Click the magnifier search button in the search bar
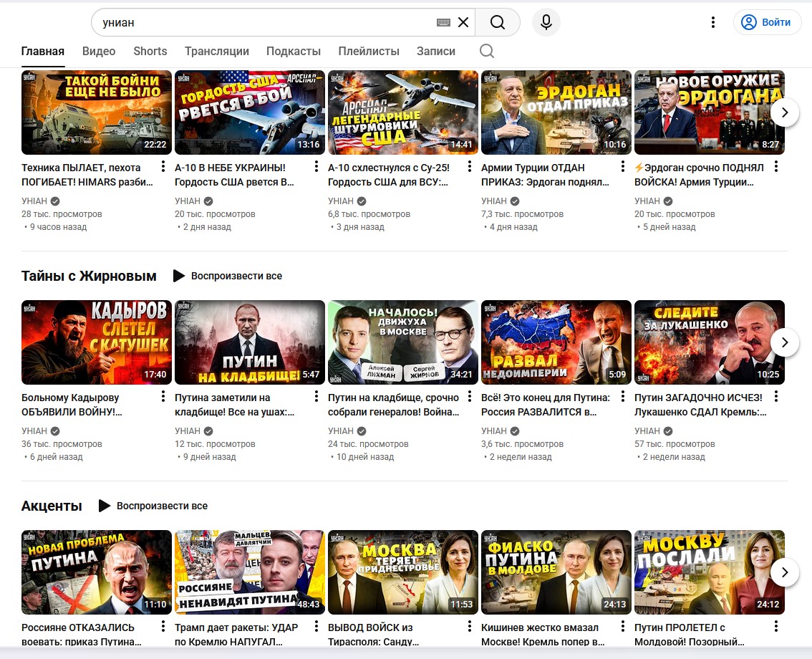This screenshot has height=659, width=812. 498,22
